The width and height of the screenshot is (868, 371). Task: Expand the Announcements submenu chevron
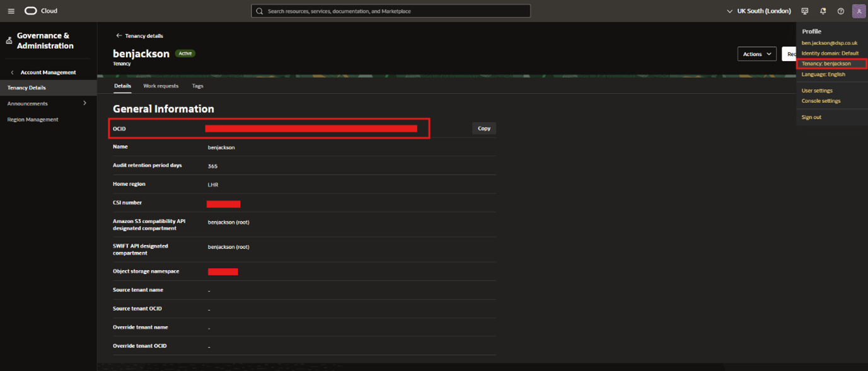tap(84, 103)
